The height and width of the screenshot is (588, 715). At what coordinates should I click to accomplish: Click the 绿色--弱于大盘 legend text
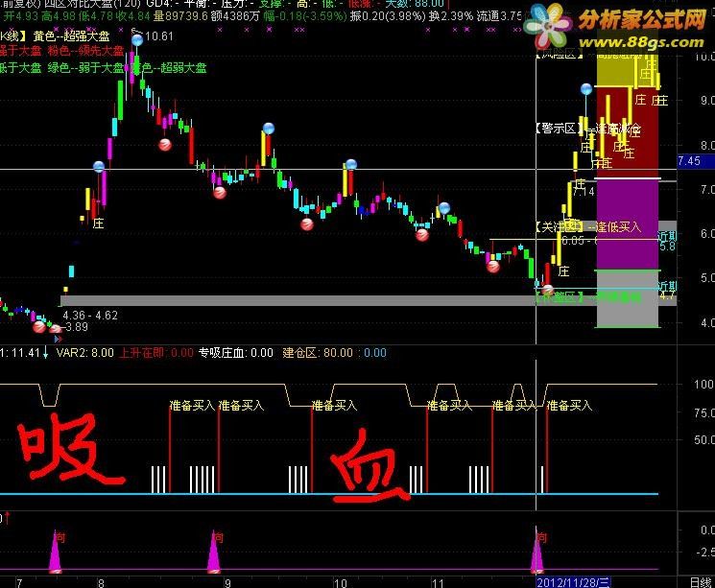pyautogui.click(x=85, y=68)
